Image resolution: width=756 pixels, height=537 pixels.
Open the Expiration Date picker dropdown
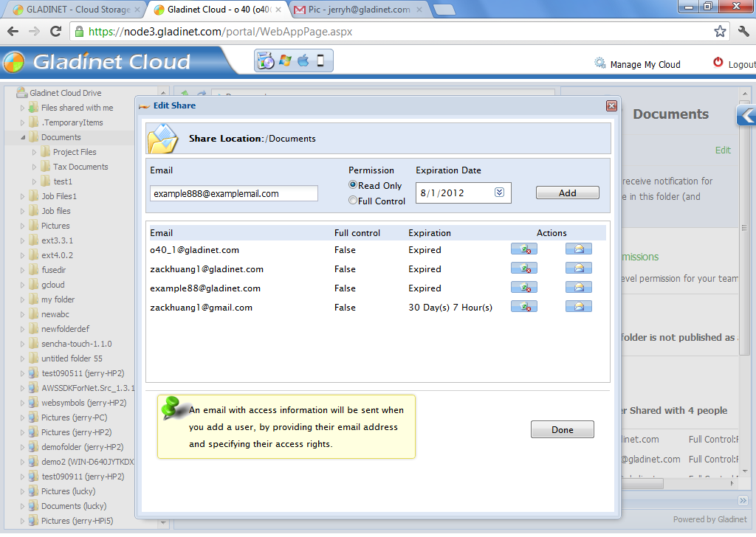[500, 193]
